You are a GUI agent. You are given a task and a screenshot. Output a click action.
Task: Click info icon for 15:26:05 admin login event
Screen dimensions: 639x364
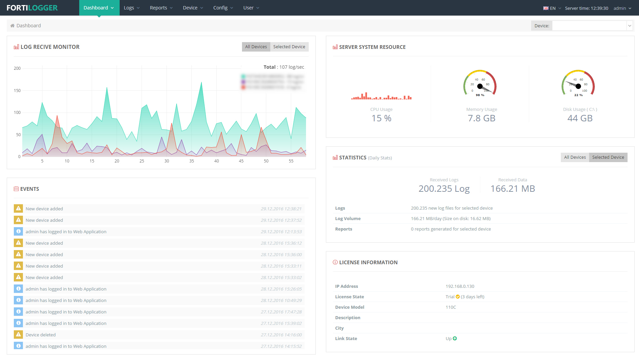(x=18, y=289)
